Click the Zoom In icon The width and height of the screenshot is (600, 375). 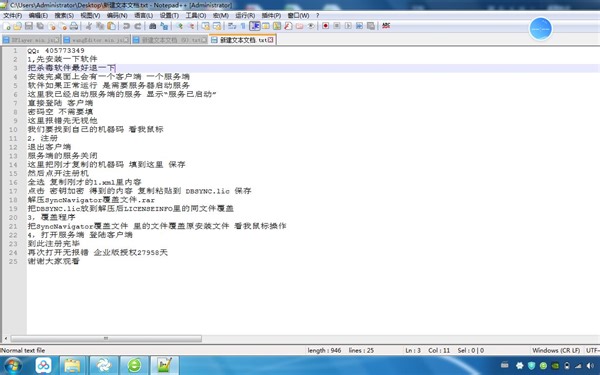[x=179, y=26]
